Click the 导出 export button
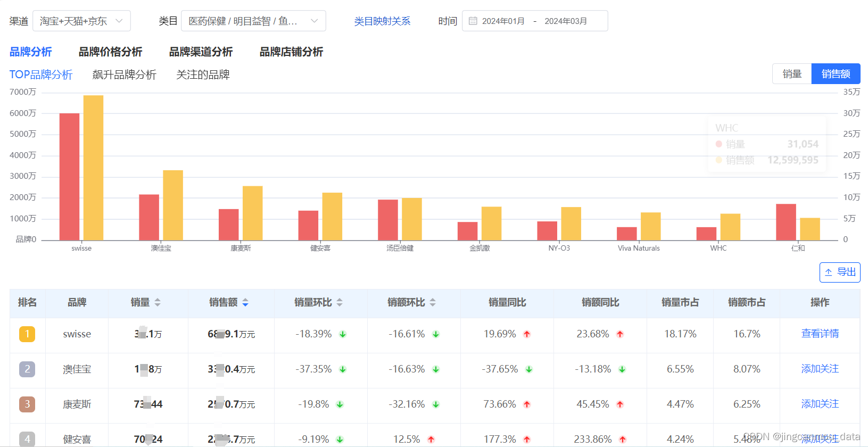This screenshot has height=447, width=868. pos(840,272)
